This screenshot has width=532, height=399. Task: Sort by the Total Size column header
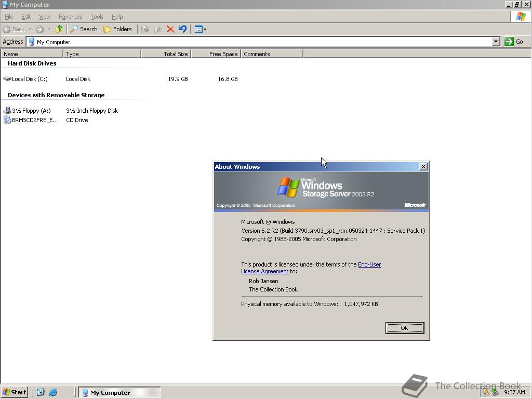[166, 54]
